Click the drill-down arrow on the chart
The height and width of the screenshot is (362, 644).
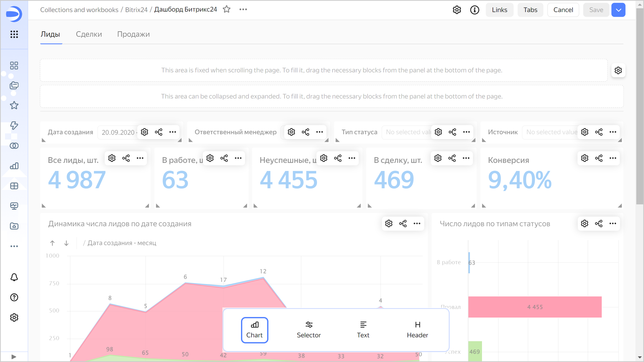click(66, 243)
